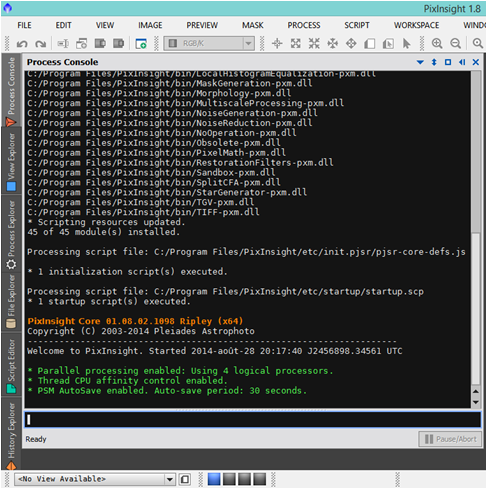Screen dimensions: 487x489
Task: Click the page-with-pointer toolbar icon
Action: [388, 43]
